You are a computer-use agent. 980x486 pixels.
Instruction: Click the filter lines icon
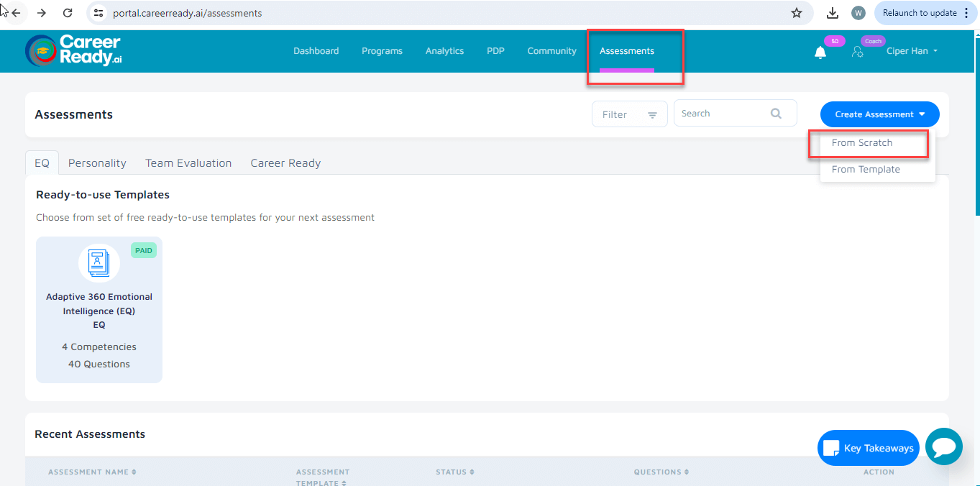652,115
